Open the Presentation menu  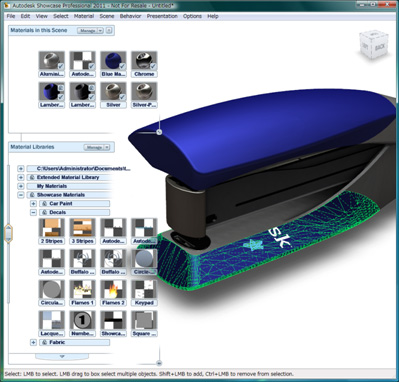point(162,16)
